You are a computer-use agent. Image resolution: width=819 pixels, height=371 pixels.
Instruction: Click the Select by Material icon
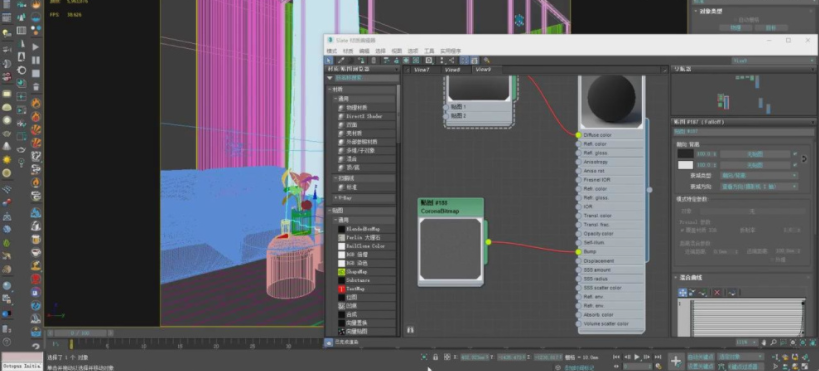click(486, 61)
